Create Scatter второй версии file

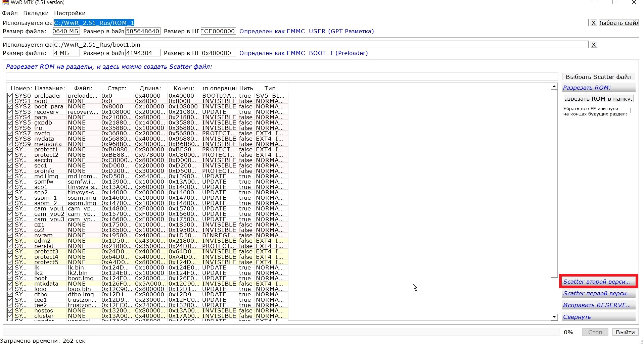point(598,282)
